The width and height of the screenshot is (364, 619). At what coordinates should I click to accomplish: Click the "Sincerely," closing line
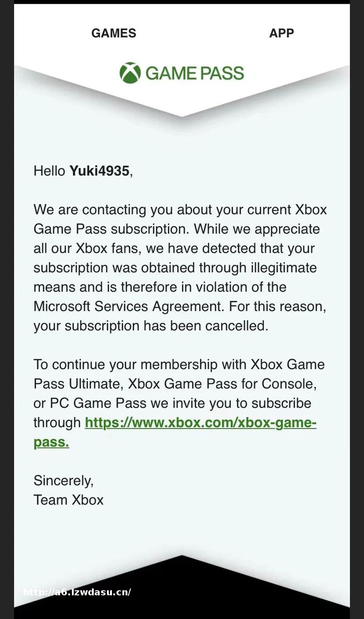[63, 480]
